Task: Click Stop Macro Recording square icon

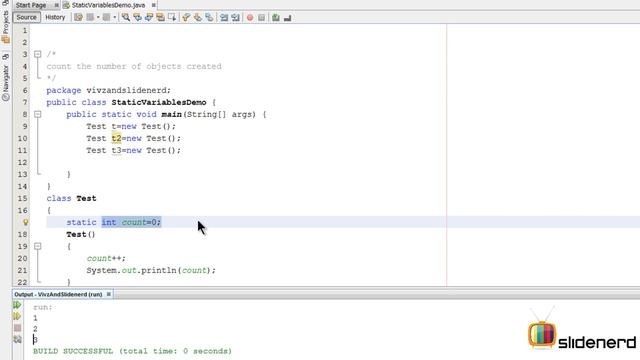Action: click(x=262, y=18)
